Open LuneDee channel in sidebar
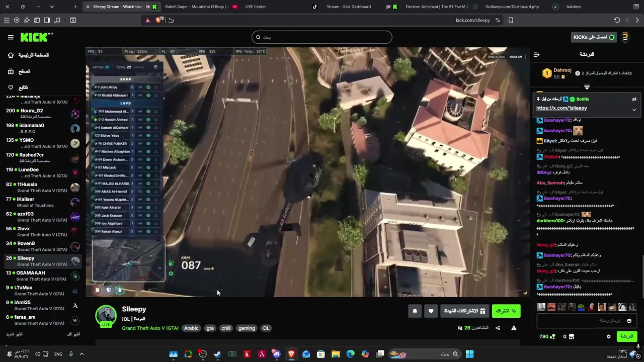 (x=42, y=172)
